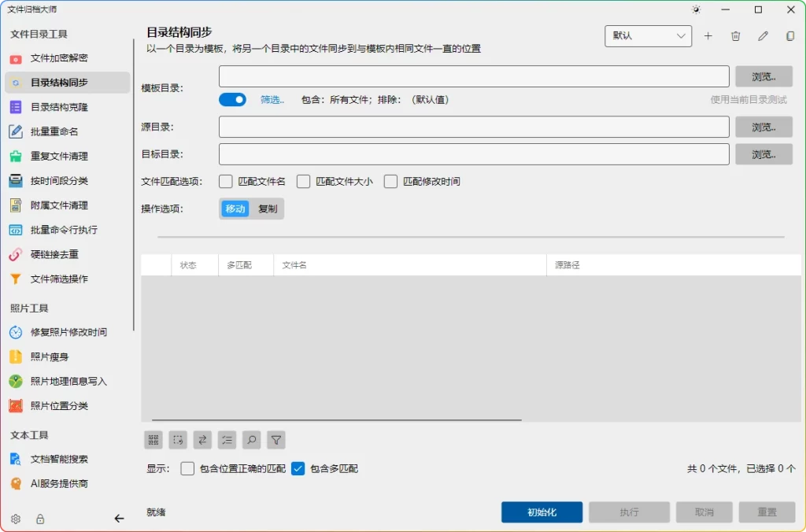
Task: Enable the 匹配文件名 checkbox
Action: click(226, 182)
